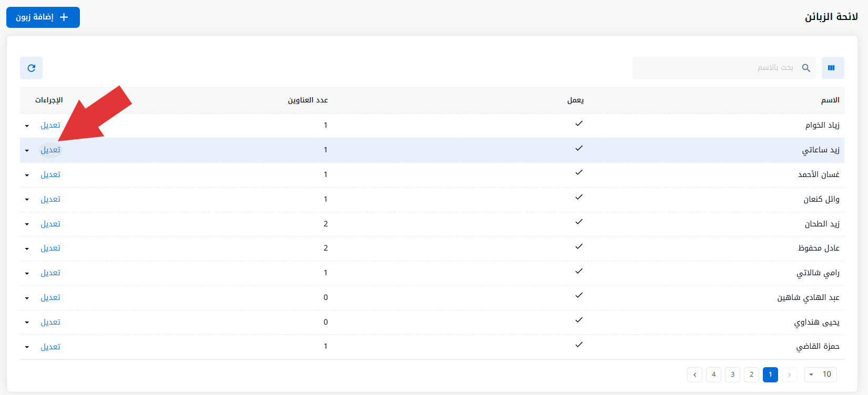Click تعديل link for يحيى هنداوي

point(50,322)
